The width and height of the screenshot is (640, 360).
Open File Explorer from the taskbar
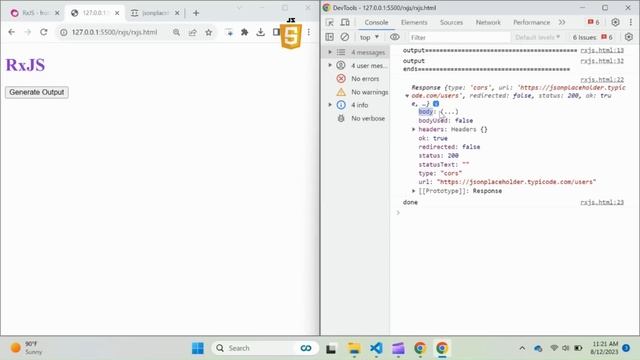click(x=354, y=348)
